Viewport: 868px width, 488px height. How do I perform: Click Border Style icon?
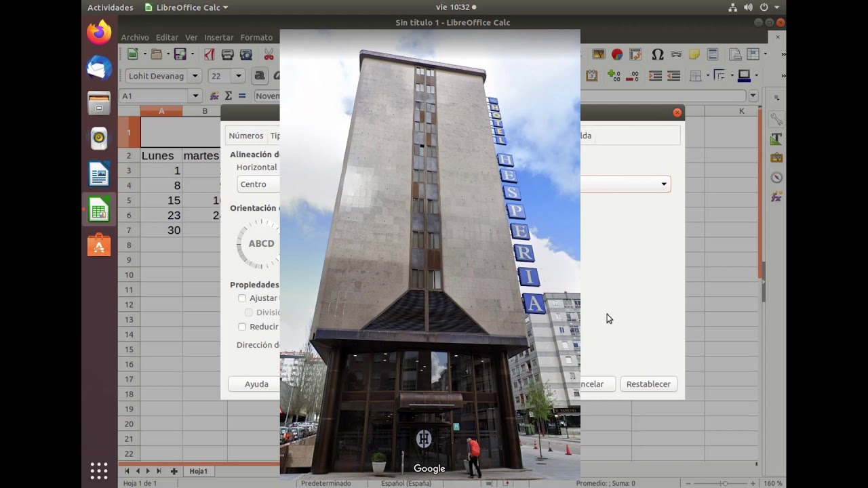click(x=719, y=76)
